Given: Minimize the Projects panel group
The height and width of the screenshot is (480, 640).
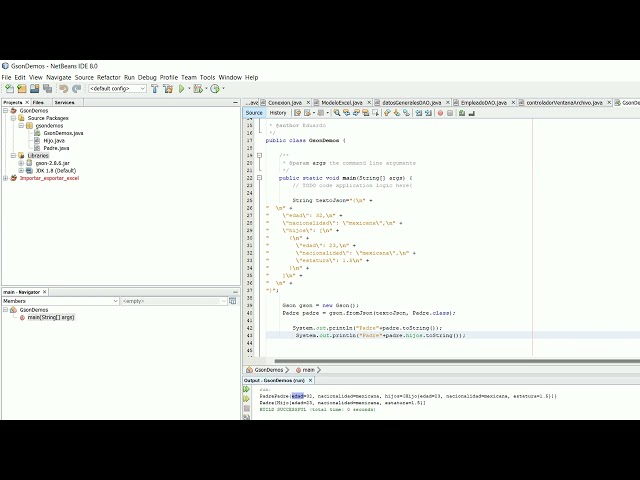Looking at the screenshot, I should point(235,102).
